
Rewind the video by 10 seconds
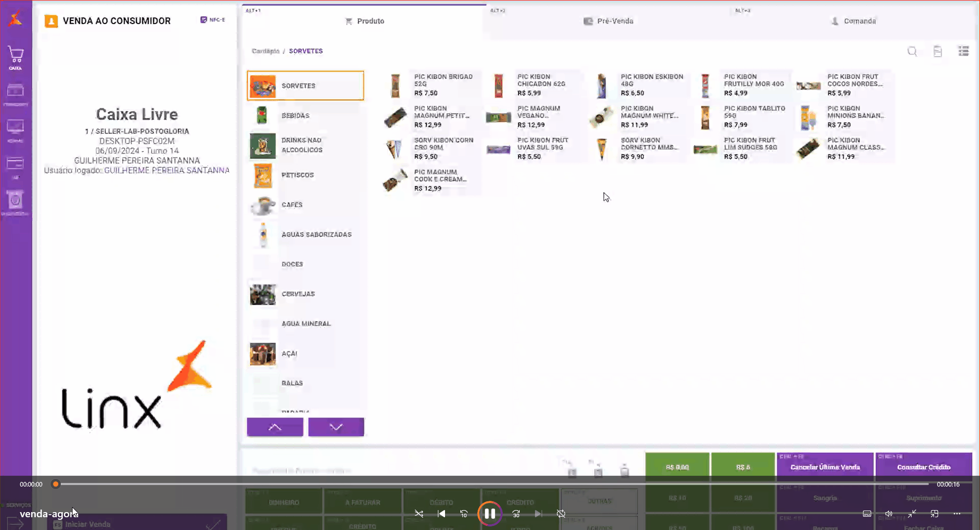tap(464, 514)
